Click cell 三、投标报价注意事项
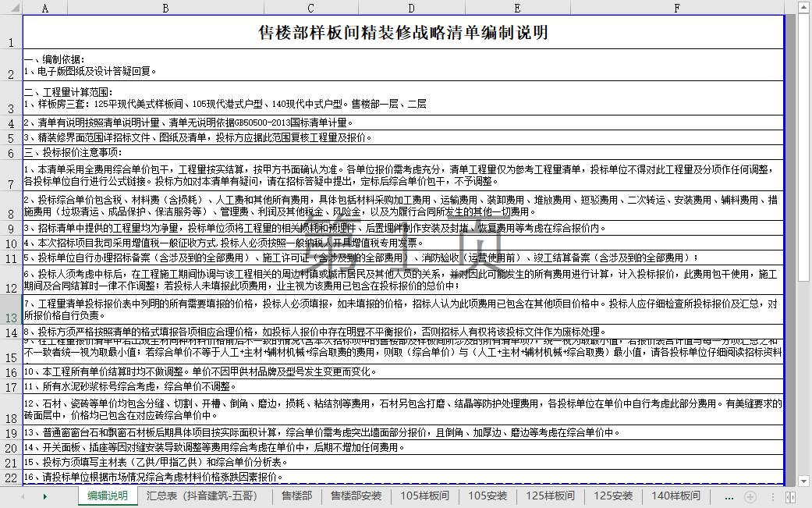The height and width of the screenshot is (508, 812). 73,152
